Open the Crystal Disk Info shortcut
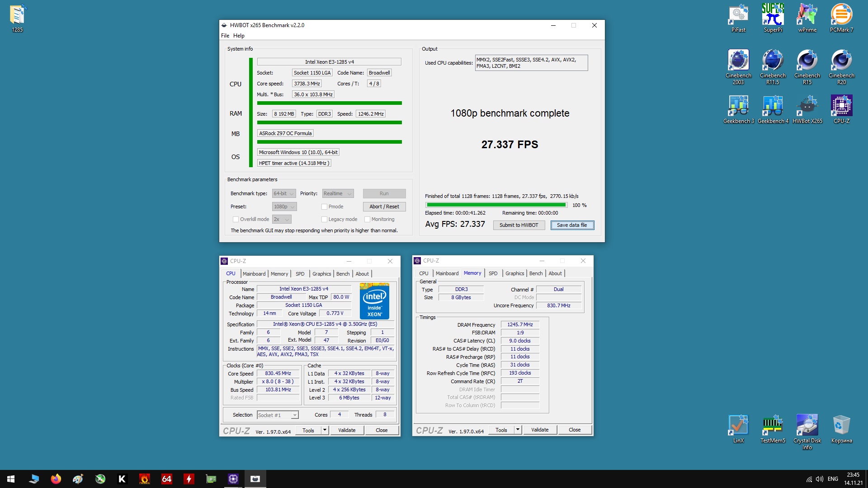The image size is (868, 488). [x=807, y=432]
